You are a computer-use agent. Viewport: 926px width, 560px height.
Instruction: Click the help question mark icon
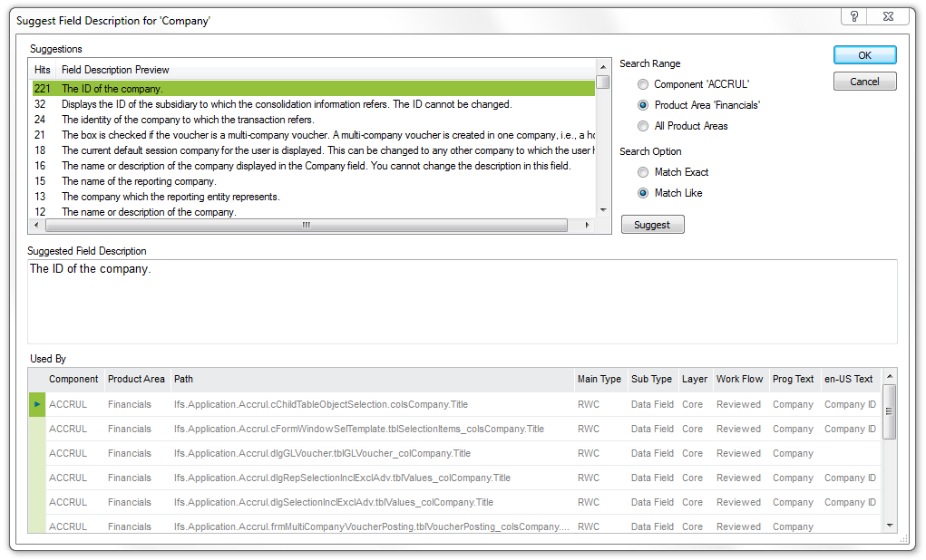(853, 16)
